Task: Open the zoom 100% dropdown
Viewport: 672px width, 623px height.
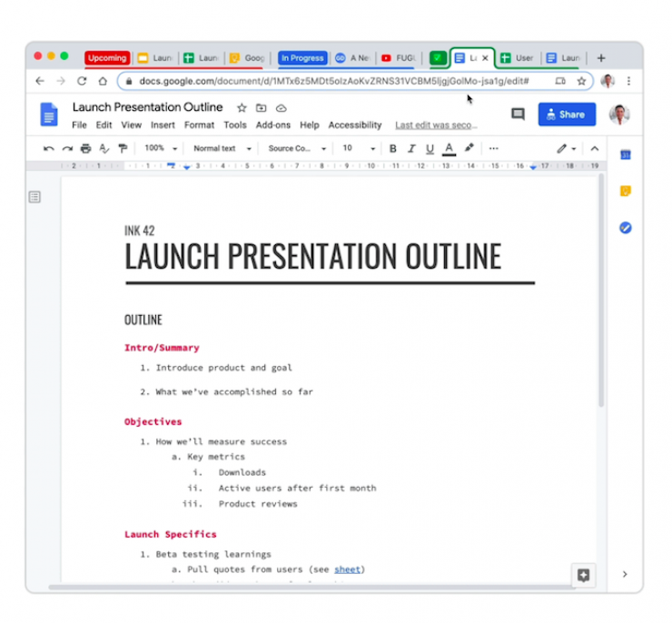Action: coord(161,148)
